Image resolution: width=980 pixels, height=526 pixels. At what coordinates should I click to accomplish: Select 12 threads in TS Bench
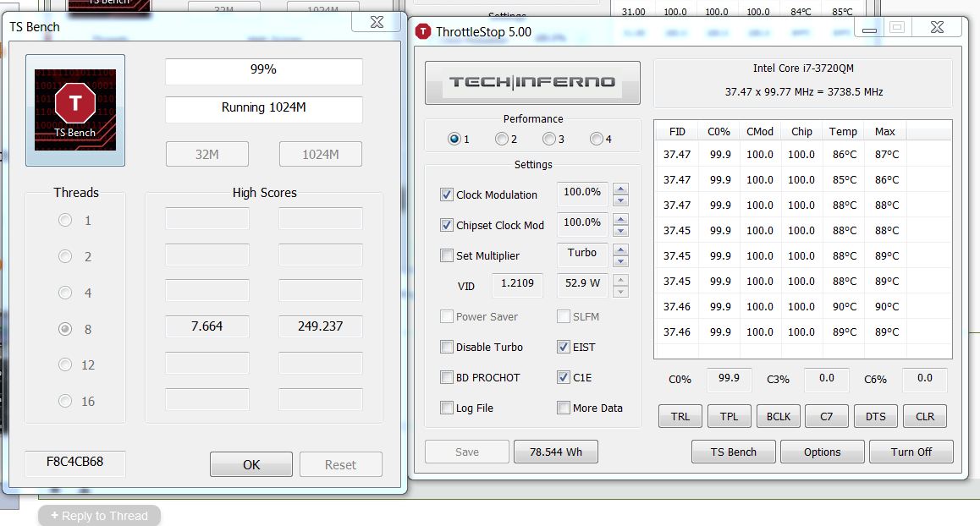[x=65, y=364]
